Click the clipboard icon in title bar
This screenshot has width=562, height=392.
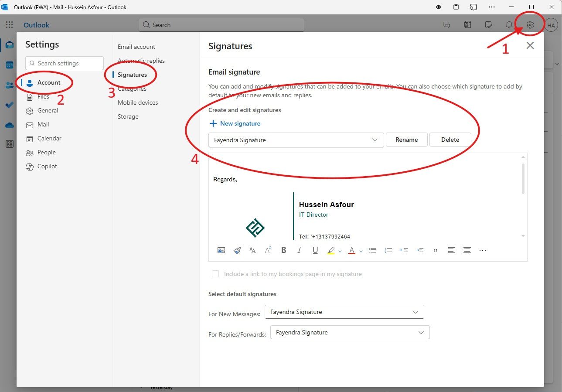pyautogui.click(x=456, y=7)
